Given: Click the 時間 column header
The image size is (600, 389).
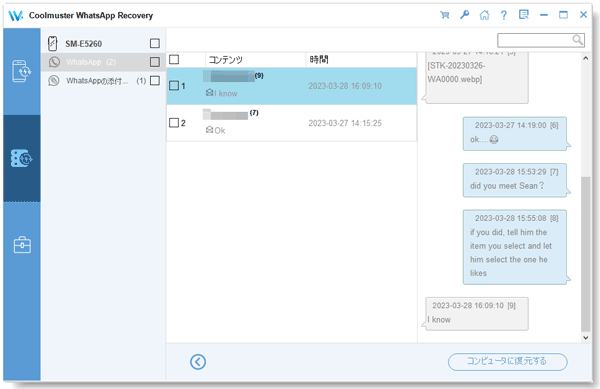Looking at the screenshot, I should point(319,60).
